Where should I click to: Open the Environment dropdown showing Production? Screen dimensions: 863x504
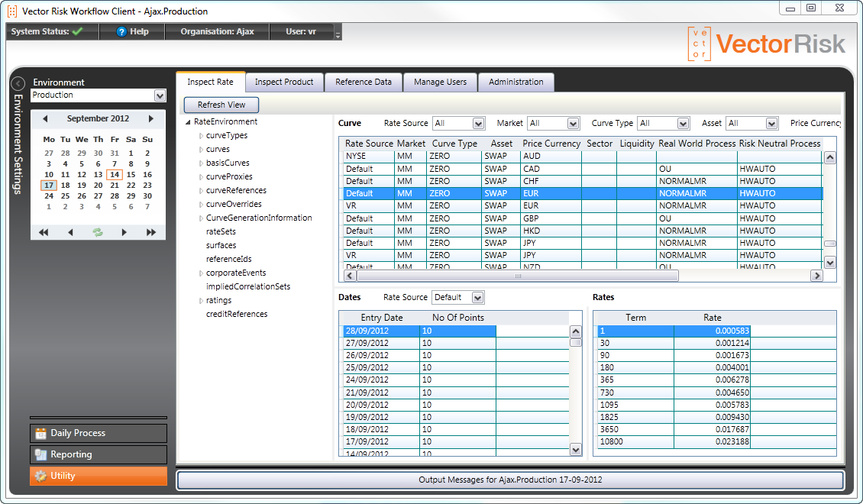(x=160, y=95)
